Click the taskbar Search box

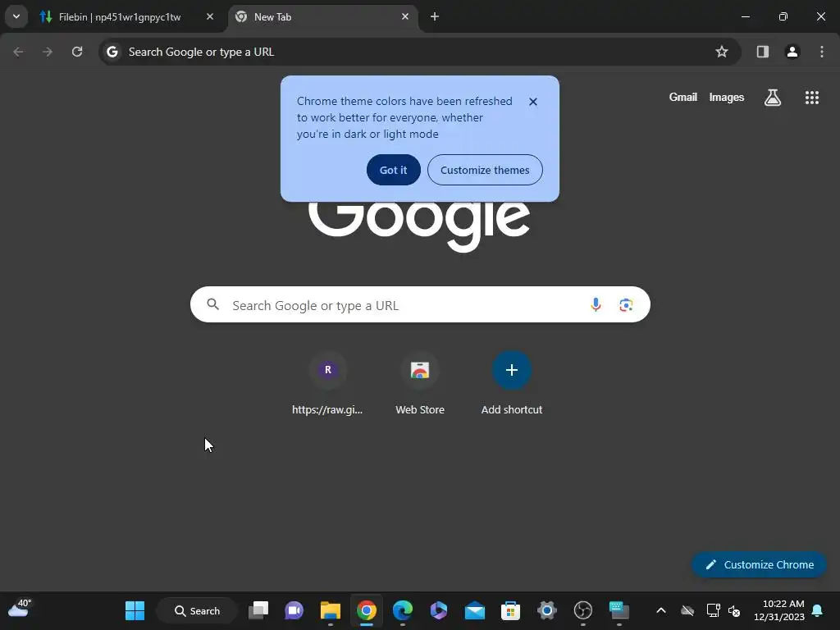[197, 610]
